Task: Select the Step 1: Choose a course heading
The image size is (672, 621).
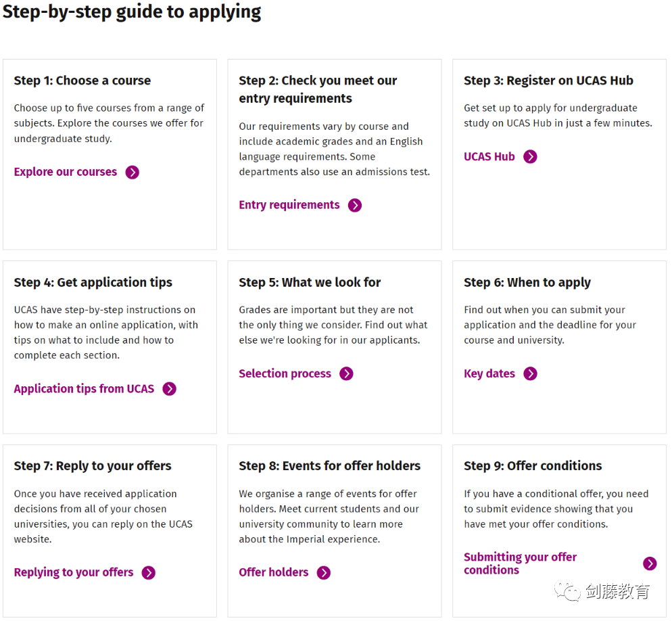Action: click(82, 80)
